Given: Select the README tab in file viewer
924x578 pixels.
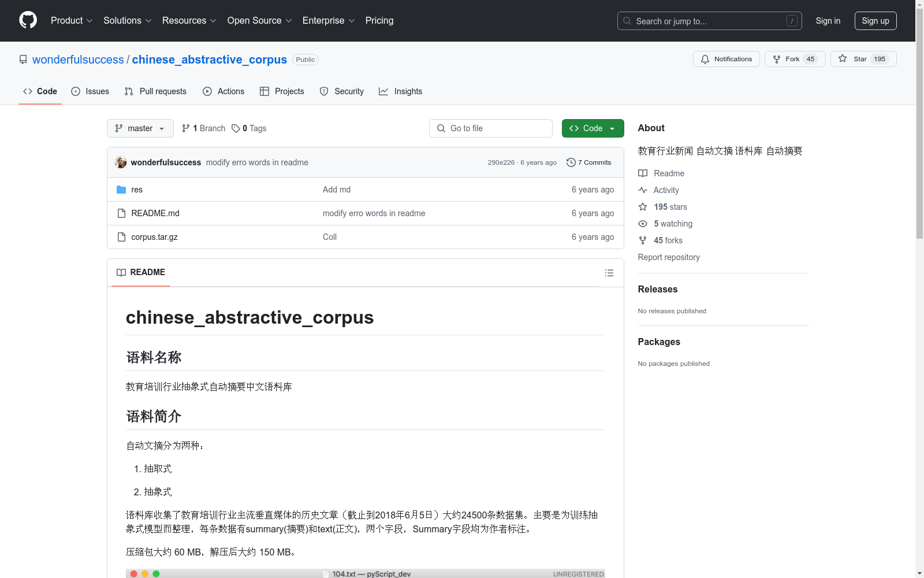Looking at the screenshot, I should 141,272.
